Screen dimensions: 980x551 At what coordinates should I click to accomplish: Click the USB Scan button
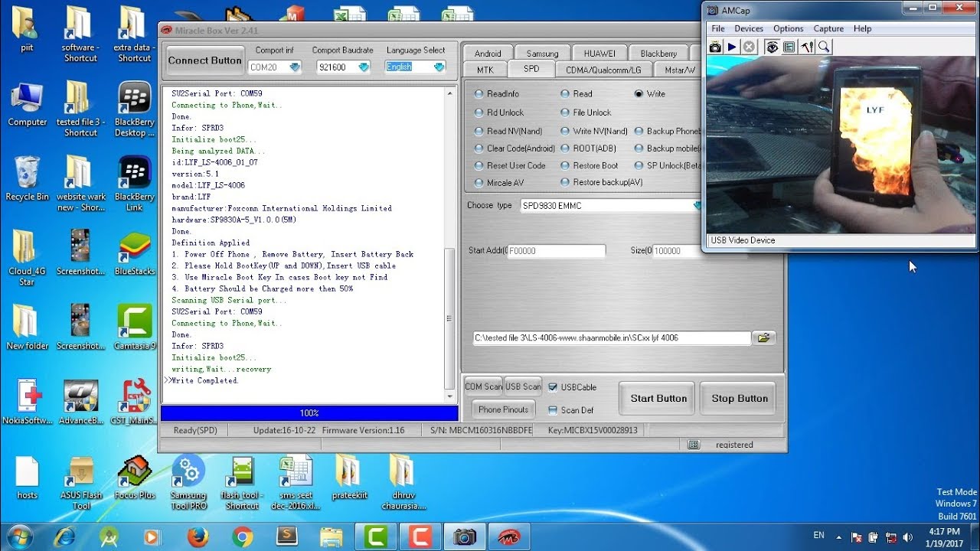point(523,386)
